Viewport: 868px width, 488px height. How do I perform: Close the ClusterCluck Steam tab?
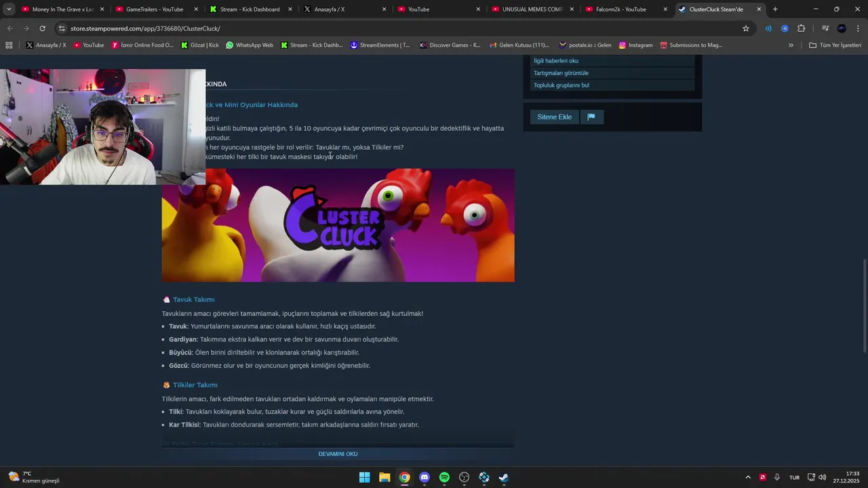(x=759, y=9)
